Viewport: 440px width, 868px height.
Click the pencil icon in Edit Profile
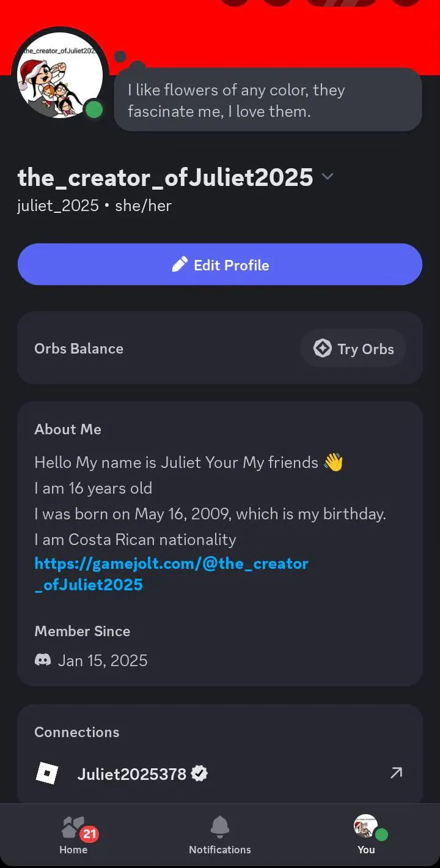[x=180, y=265]
